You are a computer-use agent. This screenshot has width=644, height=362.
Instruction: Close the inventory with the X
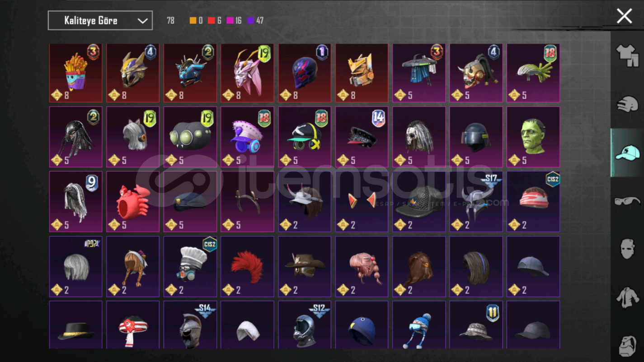click(624, 17)
